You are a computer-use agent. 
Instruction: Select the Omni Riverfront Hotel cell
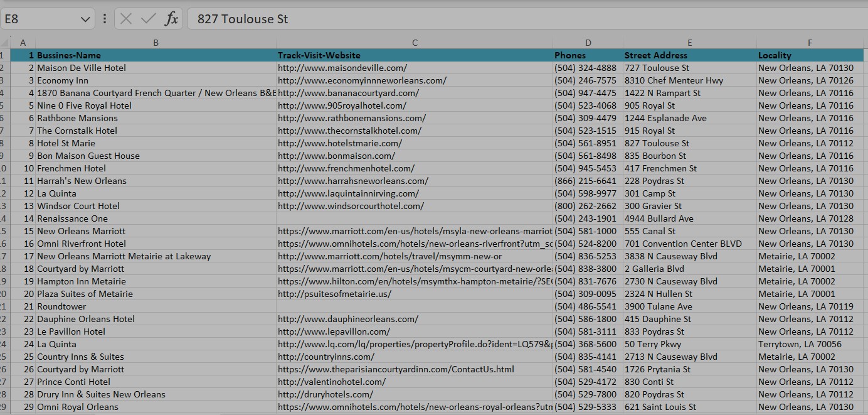coord(156,244)
